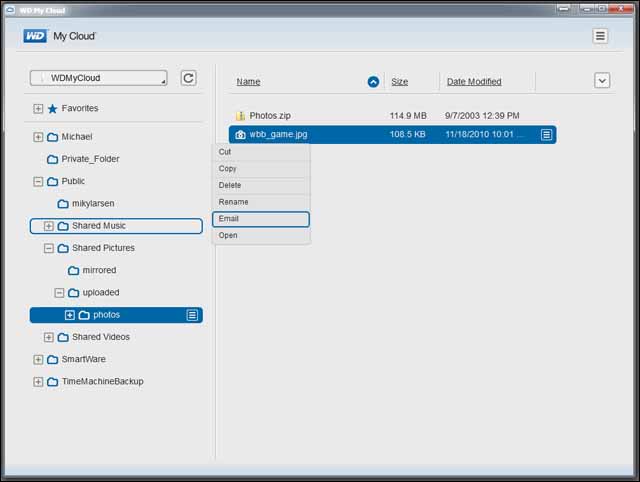Select the Photos.zip file name

(270, 116)
